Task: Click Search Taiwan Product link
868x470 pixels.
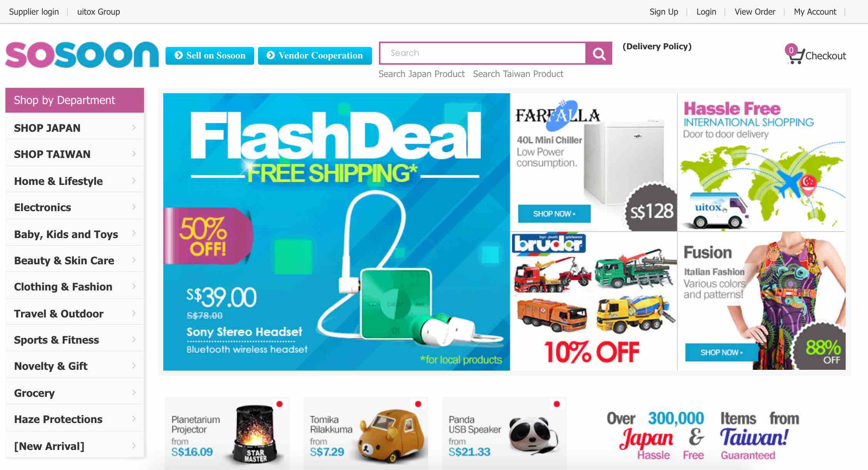Action: tap(518, 74)
